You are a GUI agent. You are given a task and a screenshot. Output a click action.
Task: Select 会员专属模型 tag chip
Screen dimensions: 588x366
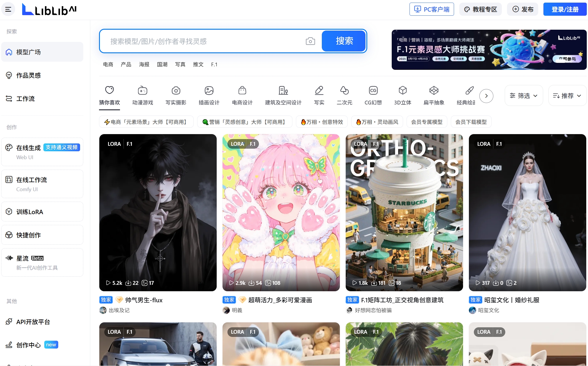pyautogui.click(x=427, y=122)
